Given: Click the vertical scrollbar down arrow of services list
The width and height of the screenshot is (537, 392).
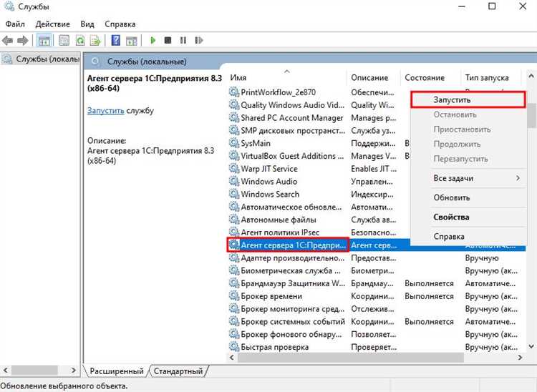Looking at the screenshot, I should (531, 346).
